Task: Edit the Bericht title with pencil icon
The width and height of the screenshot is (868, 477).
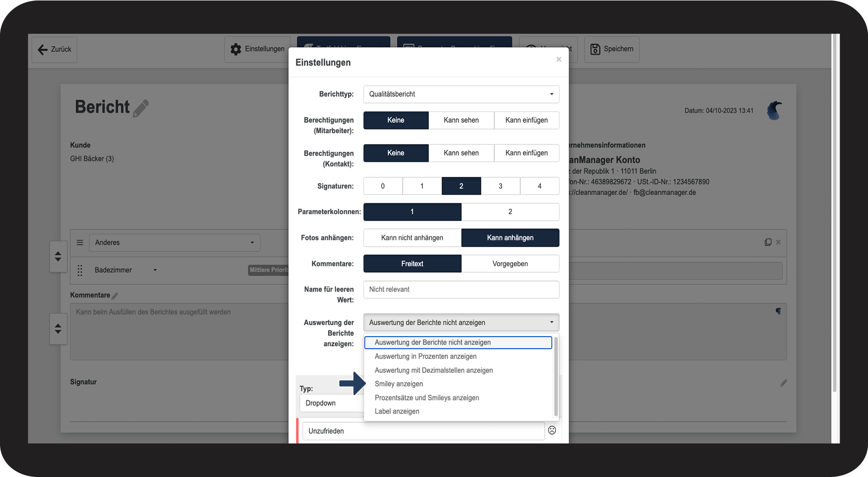Action: click(x=141, y=108)
